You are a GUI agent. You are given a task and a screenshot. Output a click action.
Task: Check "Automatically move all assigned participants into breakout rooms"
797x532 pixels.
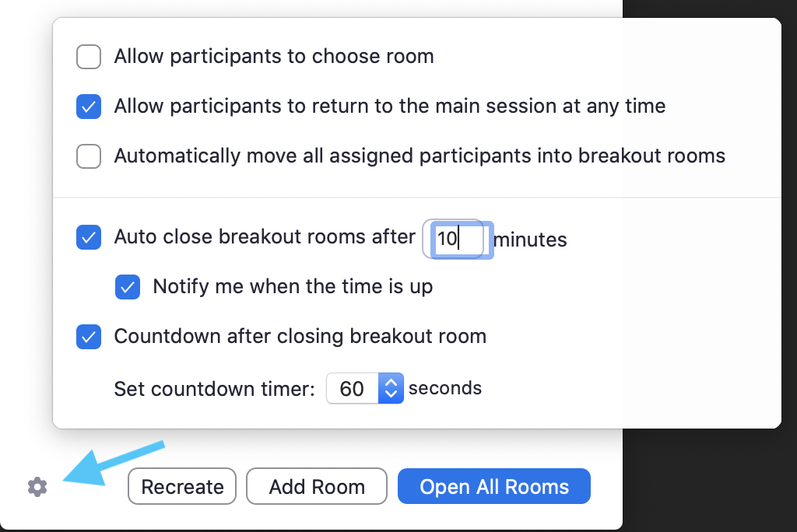click(88, 156)
